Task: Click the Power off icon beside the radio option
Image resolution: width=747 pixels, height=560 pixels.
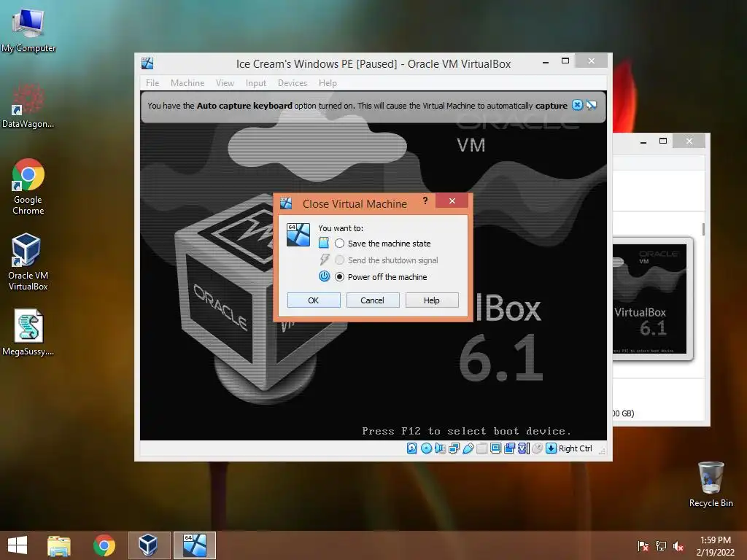Action: 324,276
